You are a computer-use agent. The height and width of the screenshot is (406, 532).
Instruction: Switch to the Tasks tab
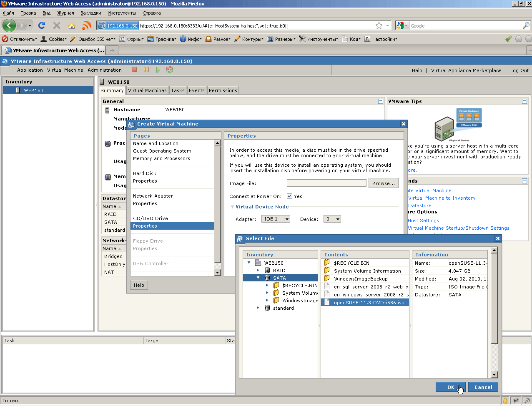178,90
